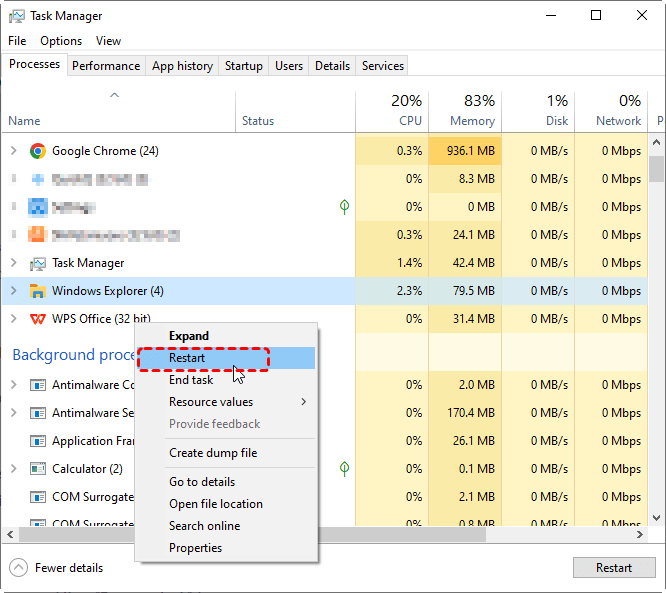Expand the Calculator (2) process group
This screenshot has width=666, height=593.
pyautogui.click(x=14, y=469)
